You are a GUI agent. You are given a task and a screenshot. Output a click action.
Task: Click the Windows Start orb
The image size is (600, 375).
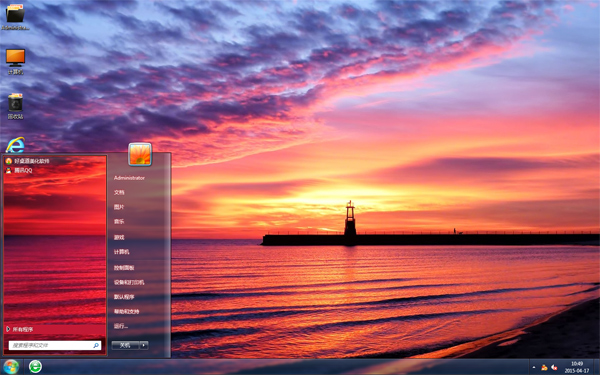coord(11,367)
